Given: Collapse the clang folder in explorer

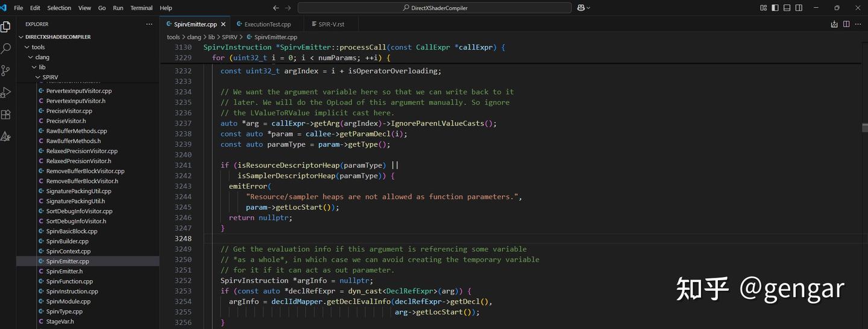Looking at the screenshot, I should [42, 57].
